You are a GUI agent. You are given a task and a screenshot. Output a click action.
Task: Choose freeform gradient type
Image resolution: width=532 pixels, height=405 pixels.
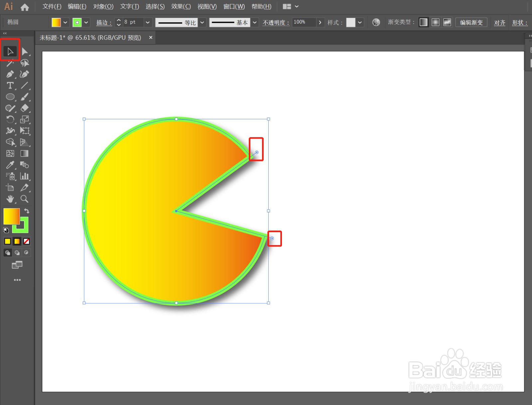click(447, 22)
